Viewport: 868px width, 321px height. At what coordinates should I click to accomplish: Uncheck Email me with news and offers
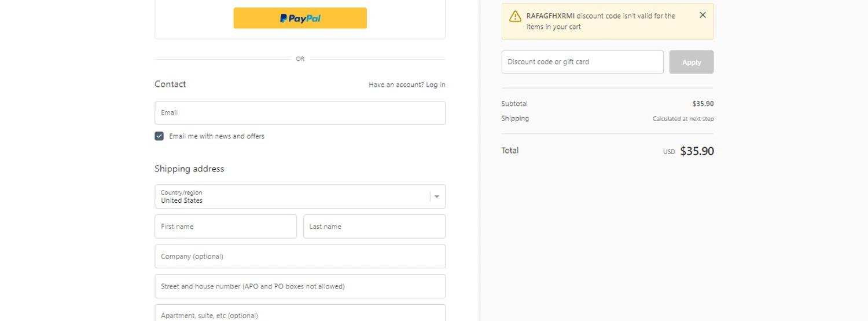(x=159, y=136)
